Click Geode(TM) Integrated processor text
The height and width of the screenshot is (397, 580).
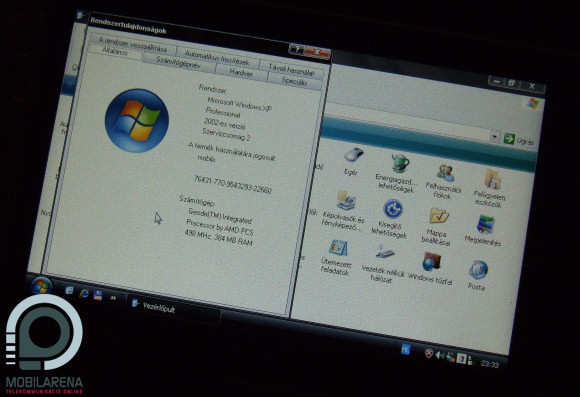point(219,216)
